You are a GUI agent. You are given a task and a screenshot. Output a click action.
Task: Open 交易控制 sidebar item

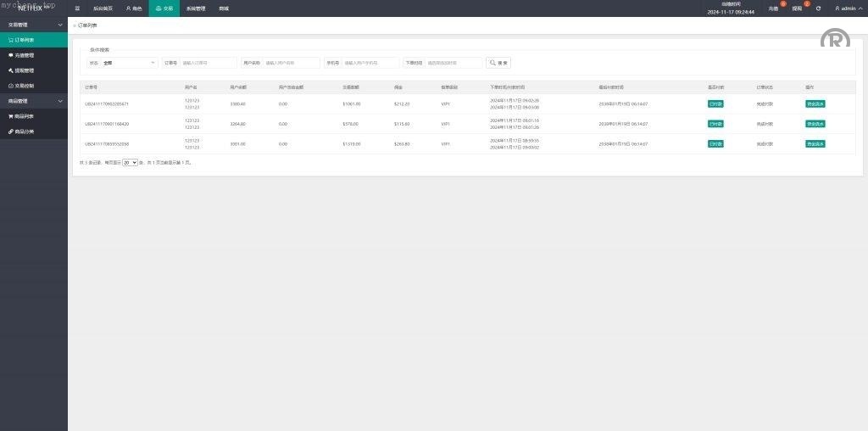point(24,86)
